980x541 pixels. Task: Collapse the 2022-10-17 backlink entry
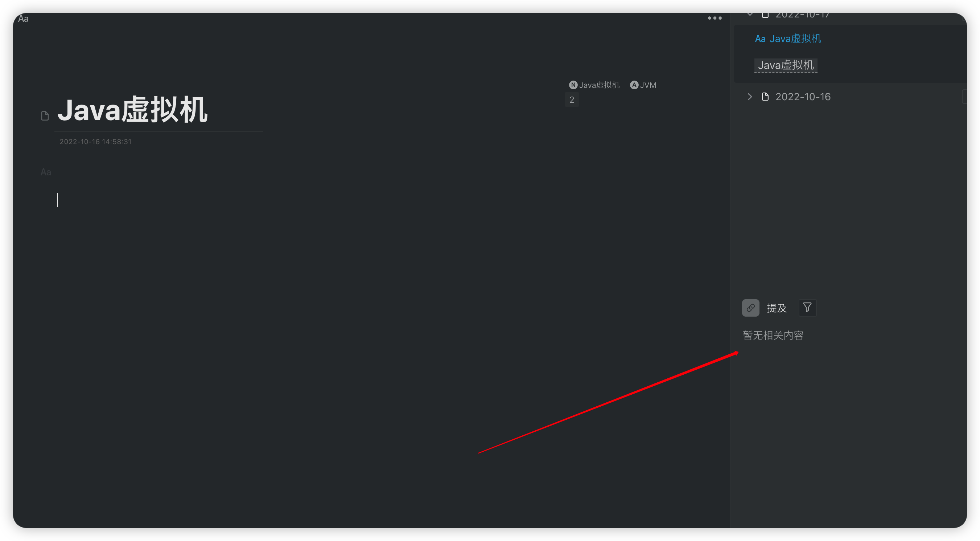coord(750,15)
